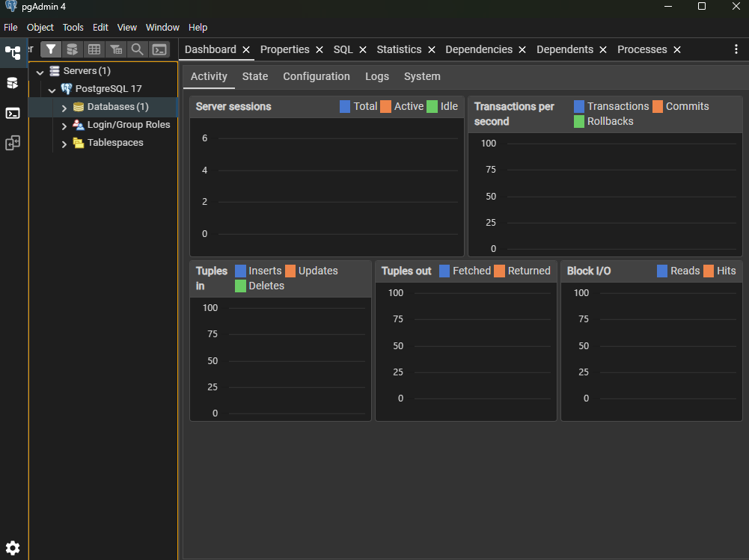749x560 pixels.
Task: Switch to the SQL tab
Action: [x=343, y=49]
